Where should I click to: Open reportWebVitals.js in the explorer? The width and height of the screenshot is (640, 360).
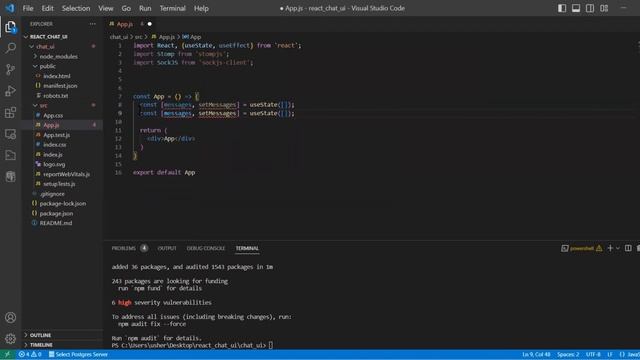pos(66,174)
